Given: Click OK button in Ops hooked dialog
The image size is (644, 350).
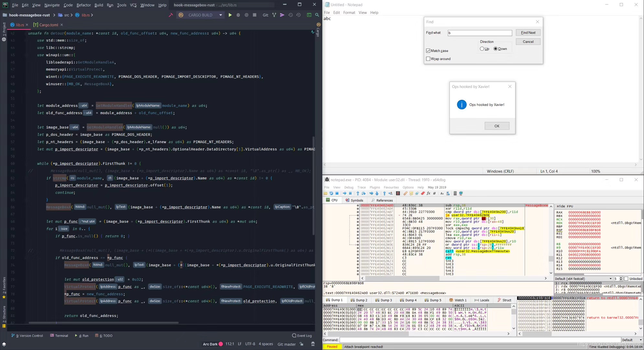Looking at the screenshot, I should tap(497, 126).
